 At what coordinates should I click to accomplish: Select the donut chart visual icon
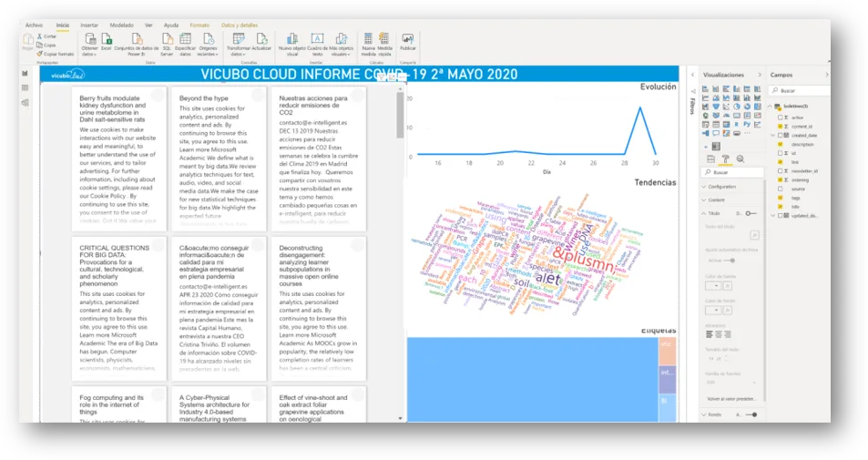pos(747,107)
